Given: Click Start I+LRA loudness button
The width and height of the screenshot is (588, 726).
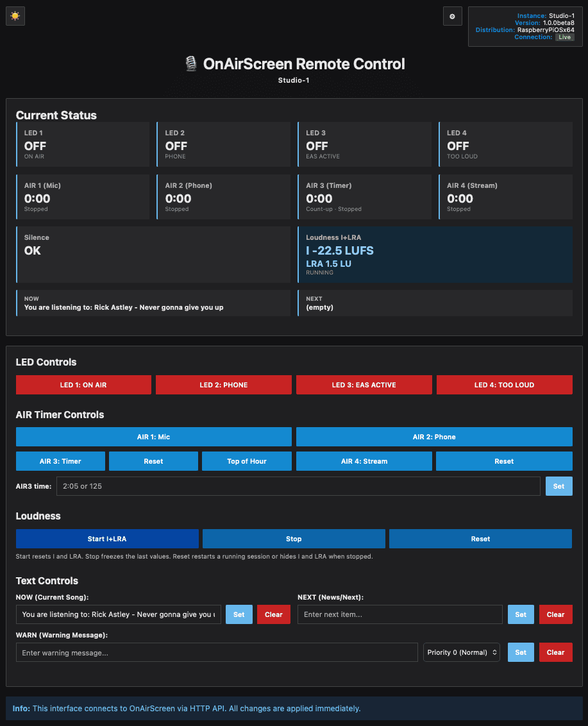Looking at the screenshot, I should pos(107,539).
